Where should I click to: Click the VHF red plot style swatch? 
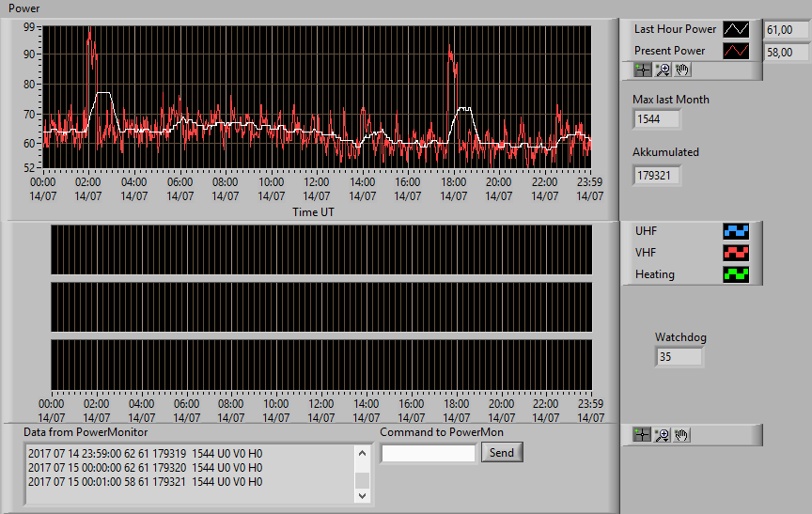pos(736,253)
